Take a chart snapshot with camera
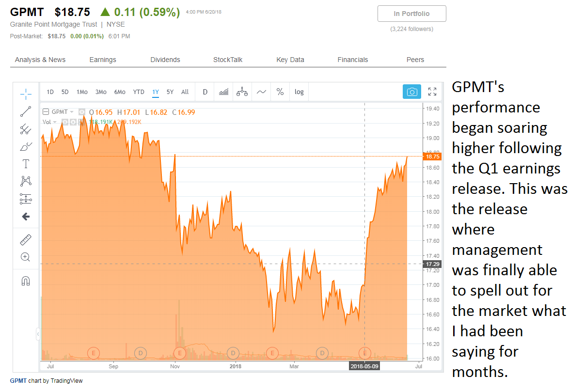The image size is (568, 392). pos(412,92)
